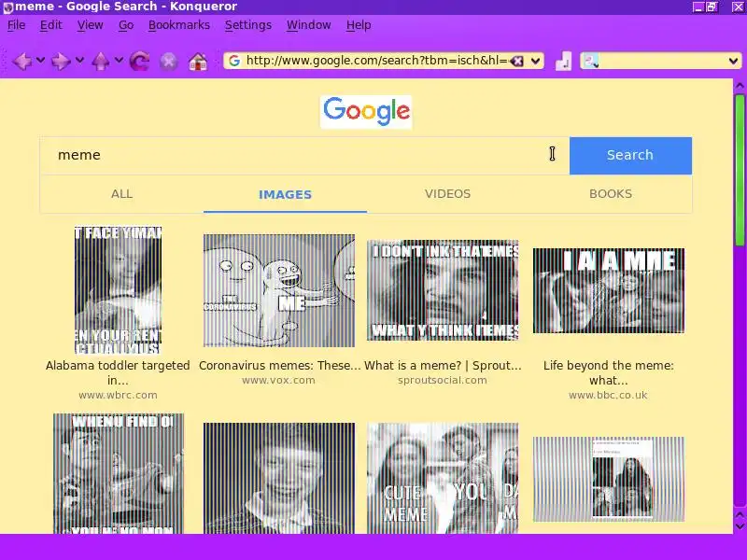This screenshot has width=747, height=560.
Task: Click the restore window button in the title bar
Action: pyautogui.click(x=712, y=7)
